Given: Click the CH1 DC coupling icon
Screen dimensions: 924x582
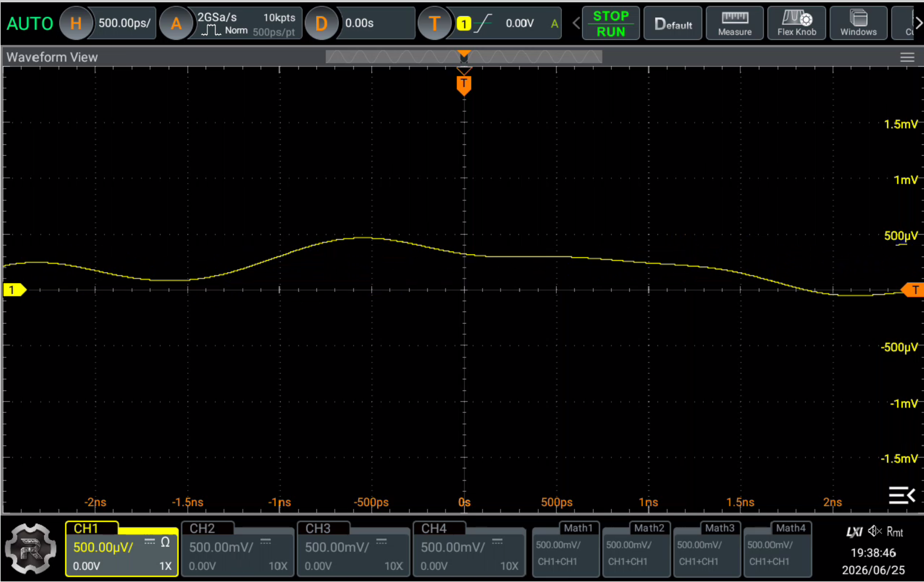Looking at the screenshot, I should (x=149, y=542).
